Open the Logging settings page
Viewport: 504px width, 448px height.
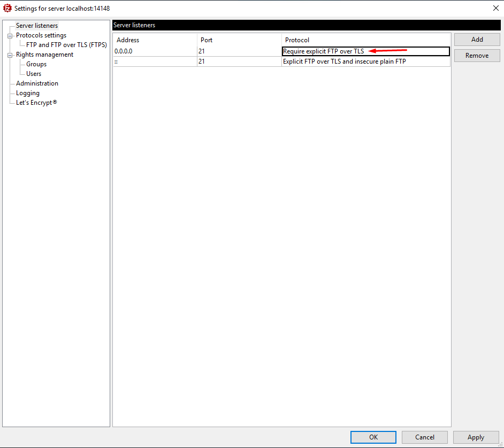tap(28, 93)
